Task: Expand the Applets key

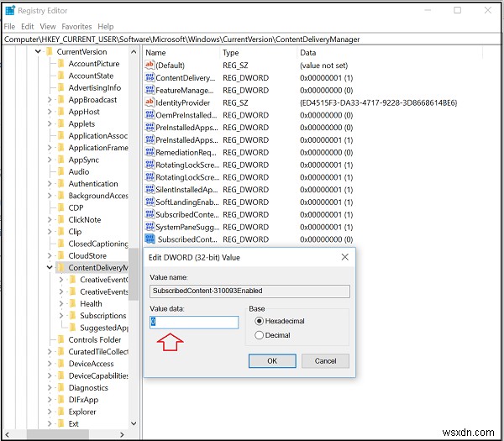Action: [50, 123]
